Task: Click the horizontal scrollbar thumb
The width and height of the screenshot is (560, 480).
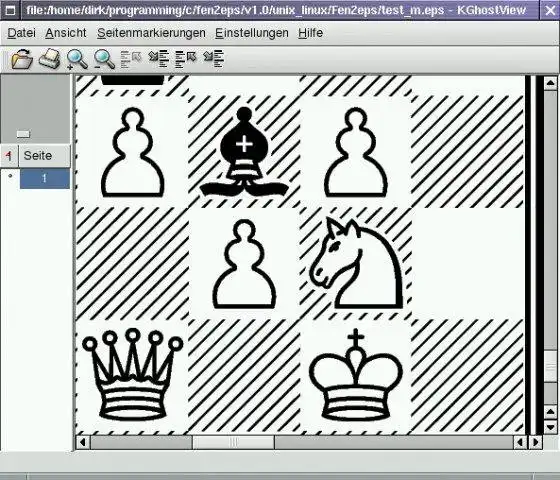Action: [233, 442]
